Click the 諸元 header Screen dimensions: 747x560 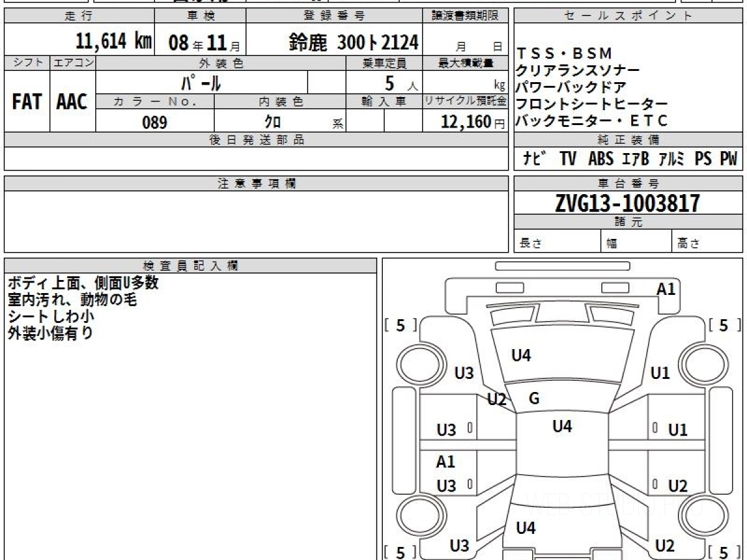[628, 222]
